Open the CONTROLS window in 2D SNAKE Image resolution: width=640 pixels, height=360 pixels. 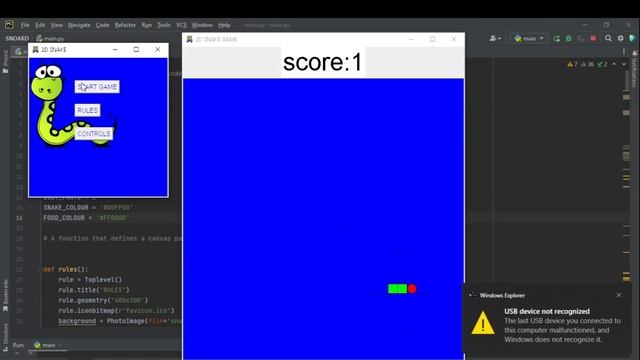[93, 133]
